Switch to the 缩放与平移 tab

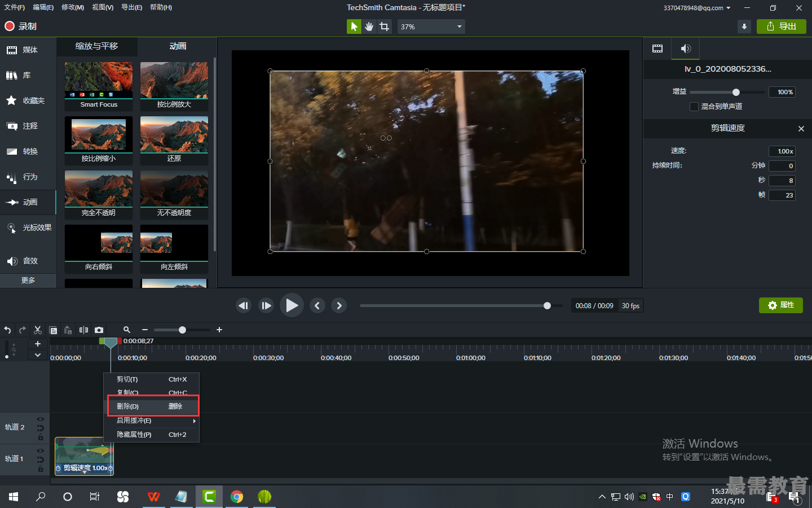(97, 46)
